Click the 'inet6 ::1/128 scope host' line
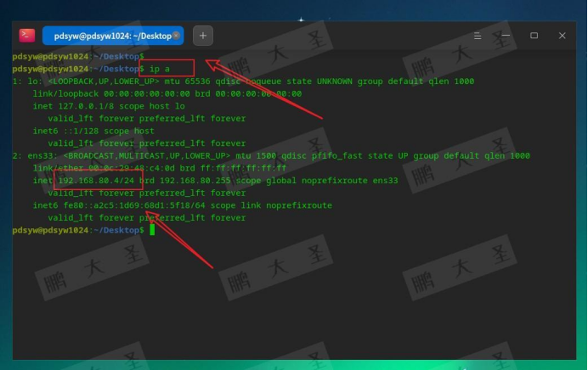The image size is (588, 370). click(x=93, y=131)
